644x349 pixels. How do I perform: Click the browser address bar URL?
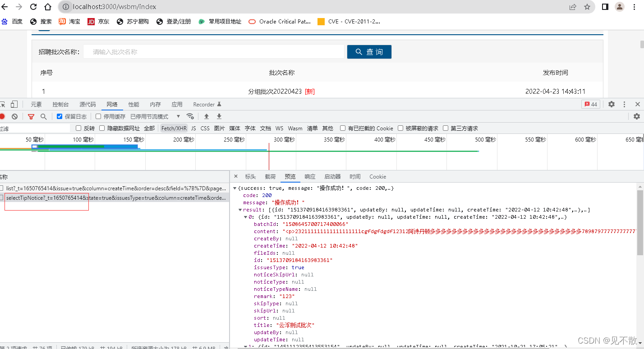coord(115,7)
